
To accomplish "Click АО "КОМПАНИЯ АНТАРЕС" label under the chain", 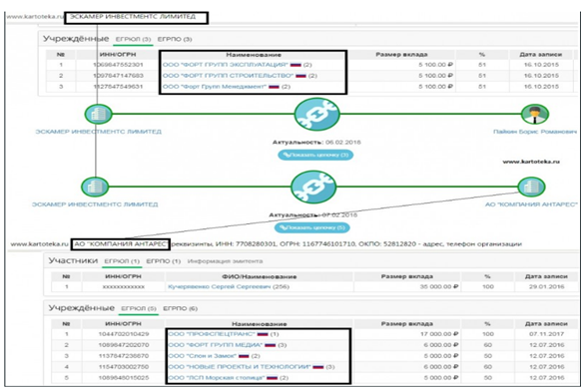I will [531, 204].
